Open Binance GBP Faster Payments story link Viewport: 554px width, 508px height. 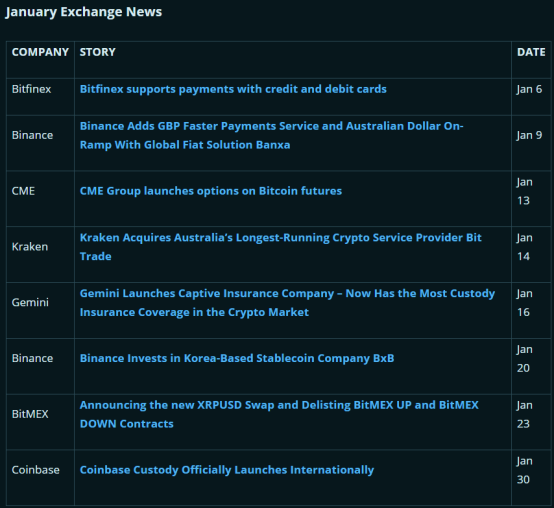click(271, 135)
